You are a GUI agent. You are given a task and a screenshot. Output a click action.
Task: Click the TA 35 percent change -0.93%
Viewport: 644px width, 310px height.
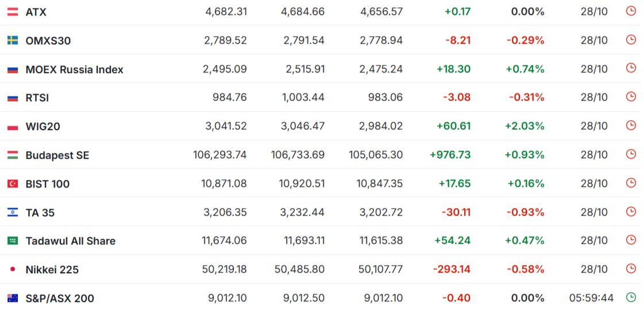(x=525, y=212)
